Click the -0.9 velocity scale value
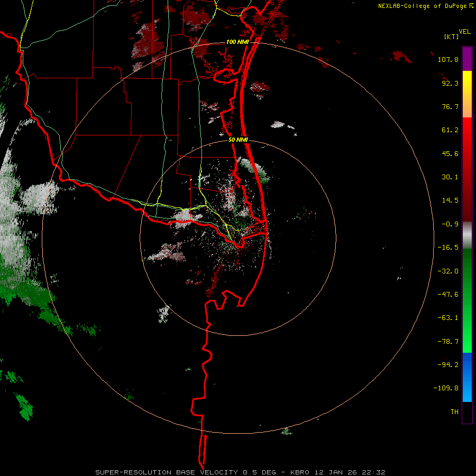 pyautogui.click(x=450, y=224)
